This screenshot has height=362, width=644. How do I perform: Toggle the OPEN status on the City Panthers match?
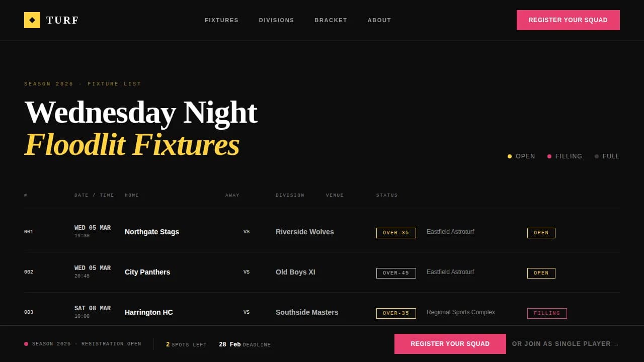541,273
